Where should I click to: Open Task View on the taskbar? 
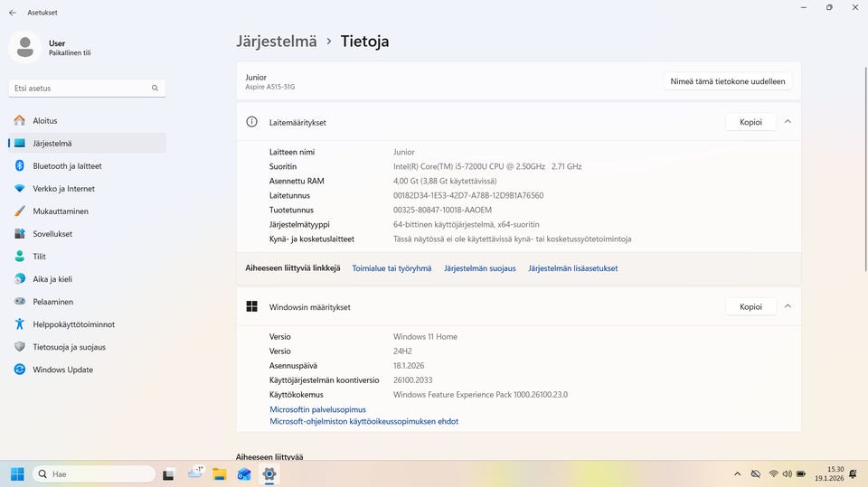tap(169, 474)
